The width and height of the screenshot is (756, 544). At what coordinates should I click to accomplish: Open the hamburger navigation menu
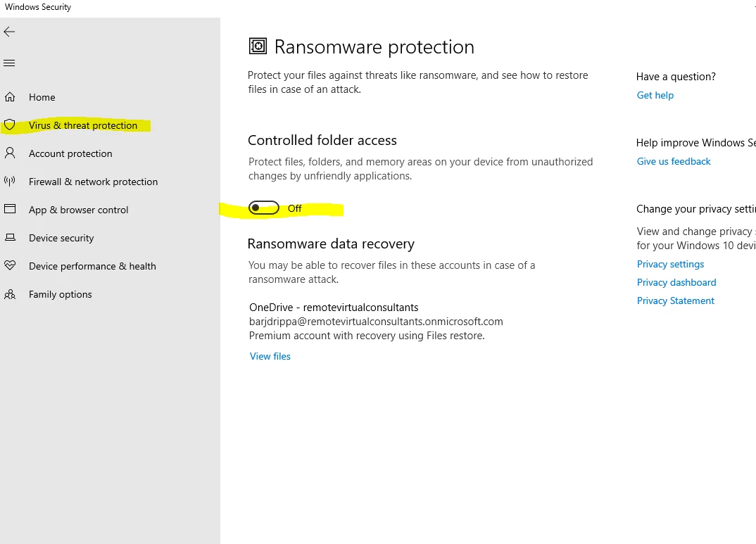click(x=9, y=63)
